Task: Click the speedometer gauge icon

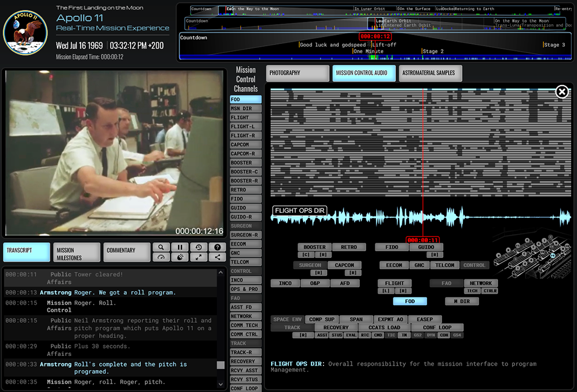Action: coord(161,257)
